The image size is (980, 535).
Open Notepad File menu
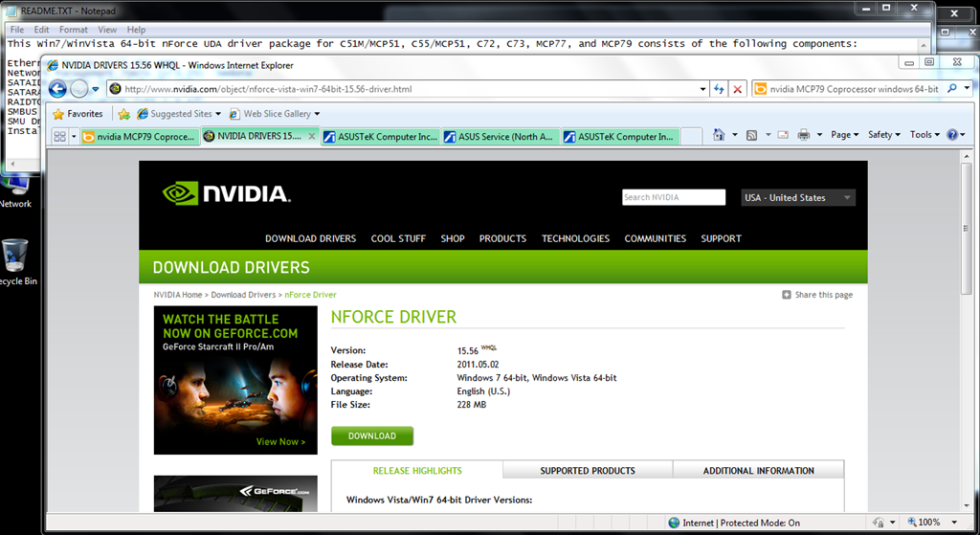pyautogui.click(x=17, y=30)
